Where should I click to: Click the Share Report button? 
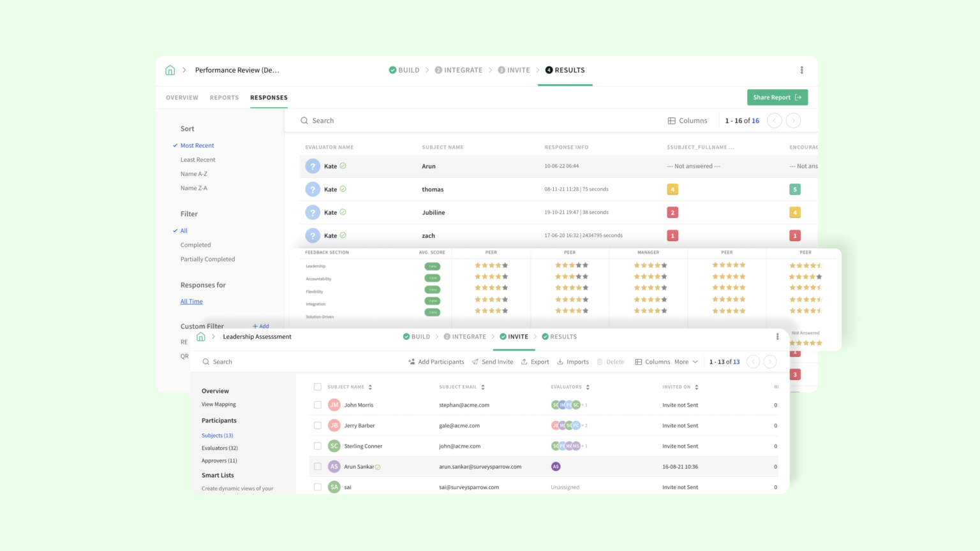777,97
